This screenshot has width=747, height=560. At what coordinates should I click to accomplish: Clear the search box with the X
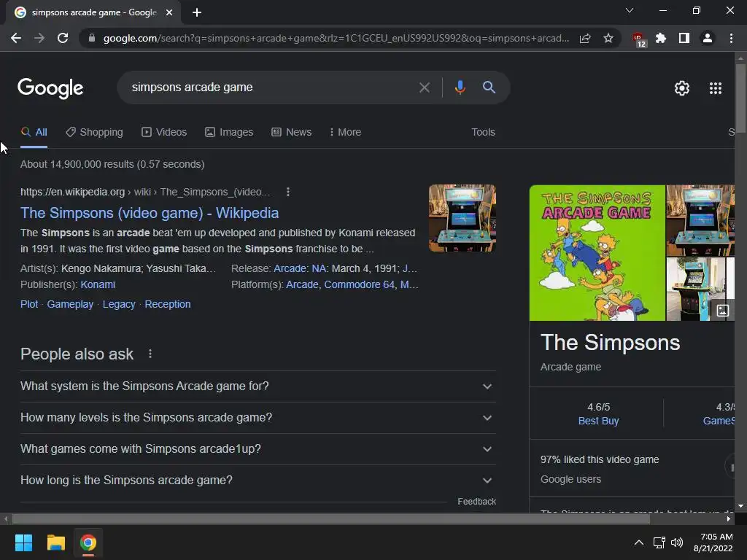pyautogui.click(x=424, y=87)
